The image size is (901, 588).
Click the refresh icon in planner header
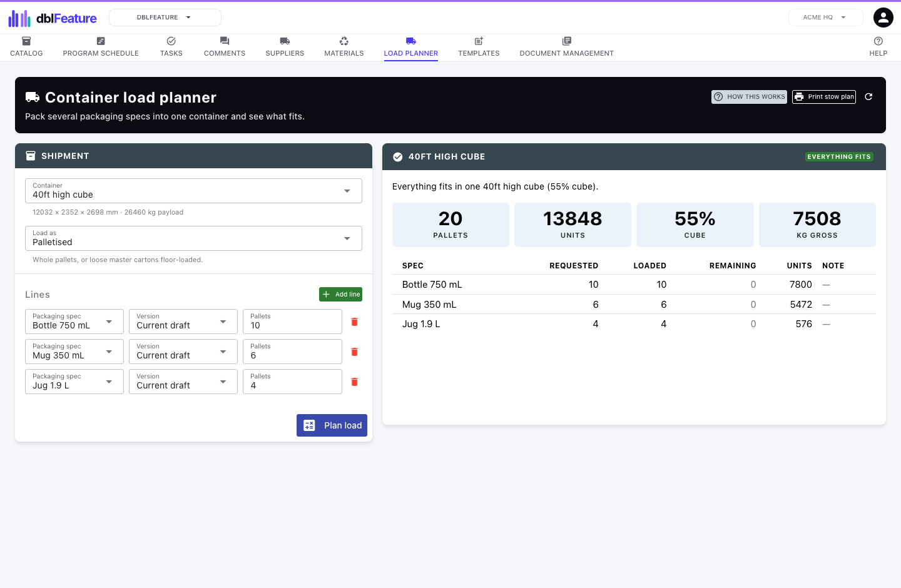tap(868, 97)
